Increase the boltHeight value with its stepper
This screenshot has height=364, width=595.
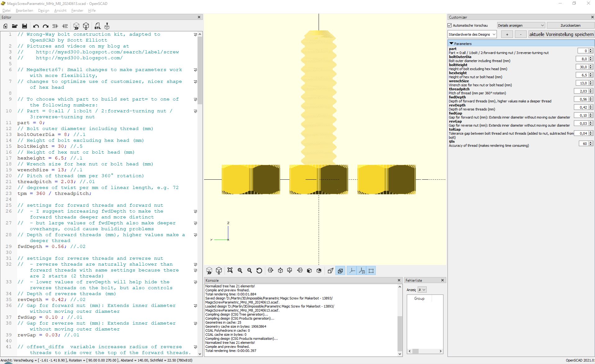590,65
